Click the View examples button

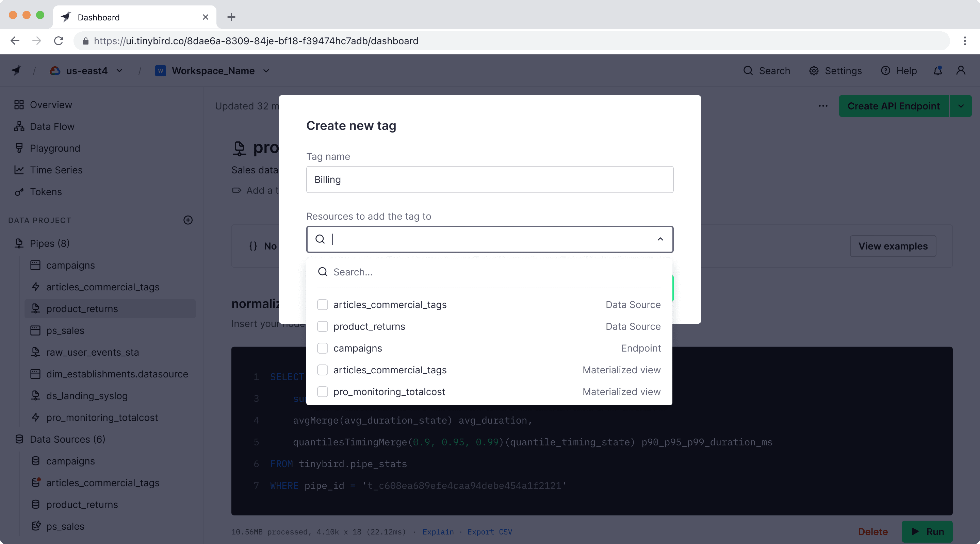coord(894,246)
